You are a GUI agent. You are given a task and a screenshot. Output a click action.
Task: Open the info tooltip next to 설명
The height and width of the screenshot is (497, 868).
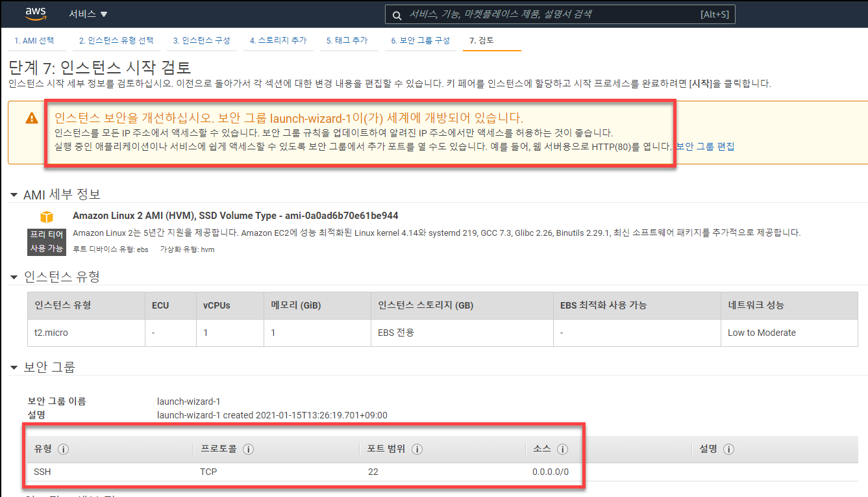click(729, 449)
